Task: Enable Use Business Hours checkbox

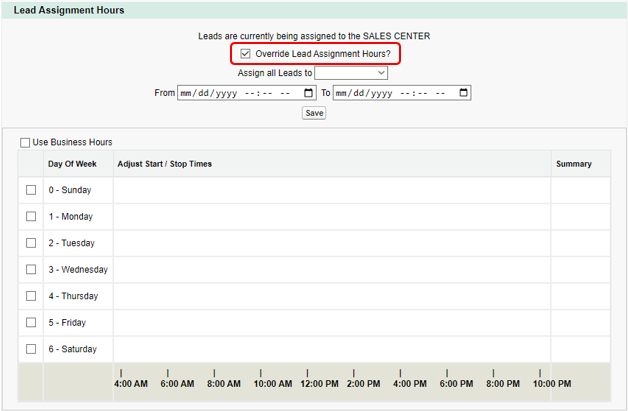Action: pyautogui.click(x=25, y=143)
